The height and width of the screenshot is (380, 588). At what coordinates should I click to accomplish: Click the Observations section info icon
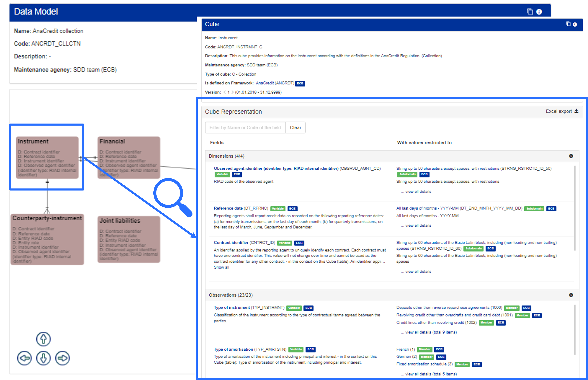571,295
